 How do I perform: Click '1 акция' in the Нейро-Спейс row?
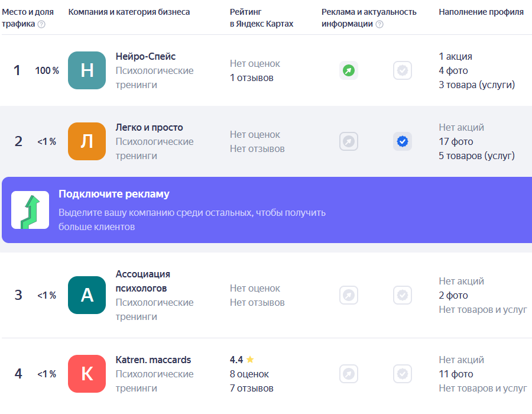point(455,56)
